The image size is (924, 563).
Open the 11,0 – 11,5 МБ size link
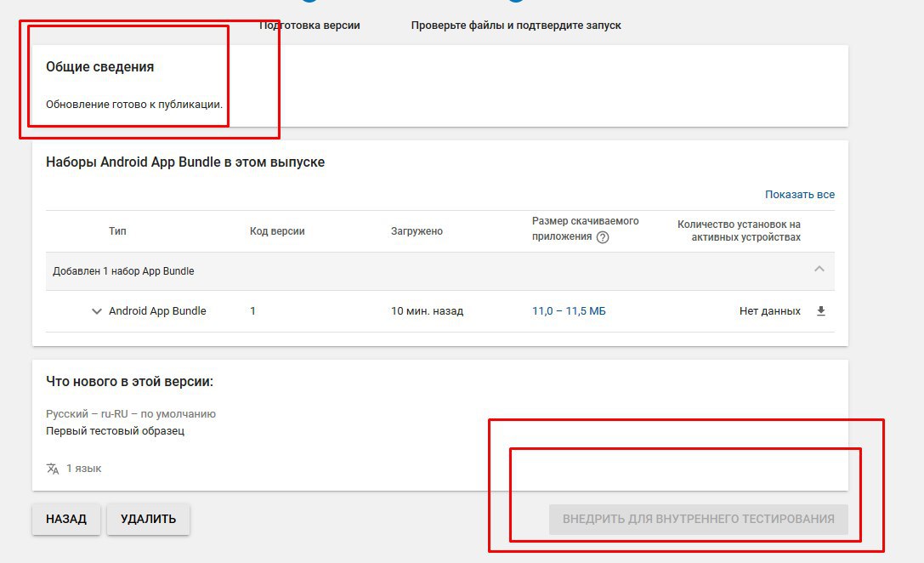pos(569,310)
